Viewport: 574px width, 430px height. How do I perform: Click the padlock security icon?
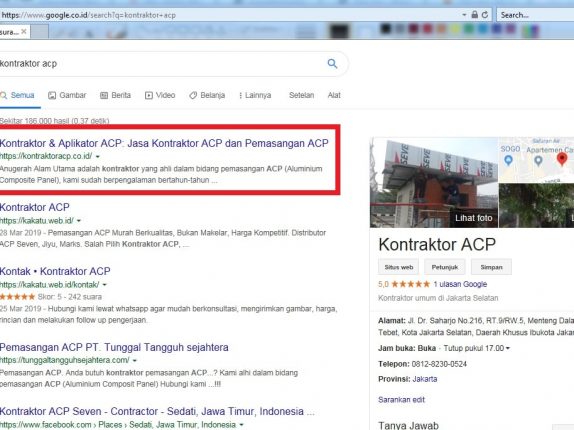click(474, 15)
